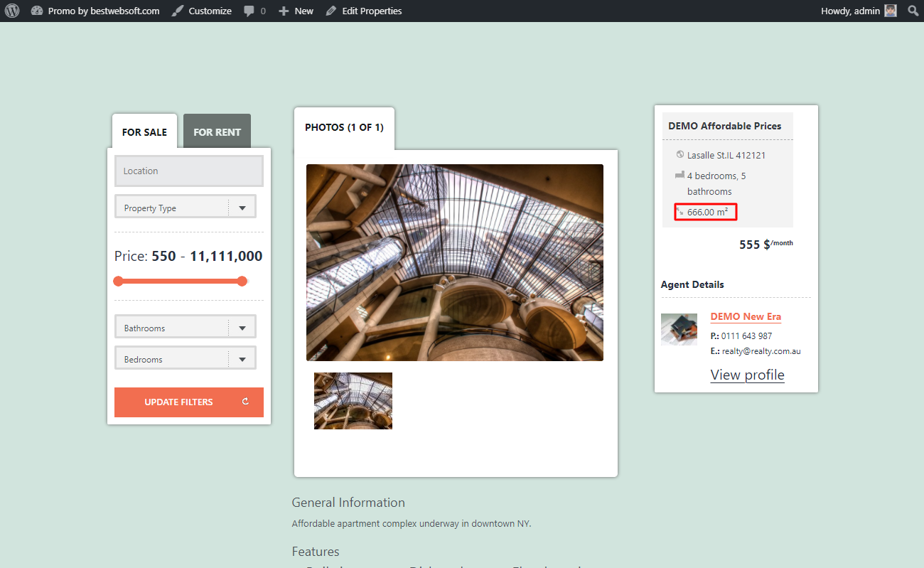Expand the Bedrooms dropdown

pyautogui.click(x=186, y=358)
